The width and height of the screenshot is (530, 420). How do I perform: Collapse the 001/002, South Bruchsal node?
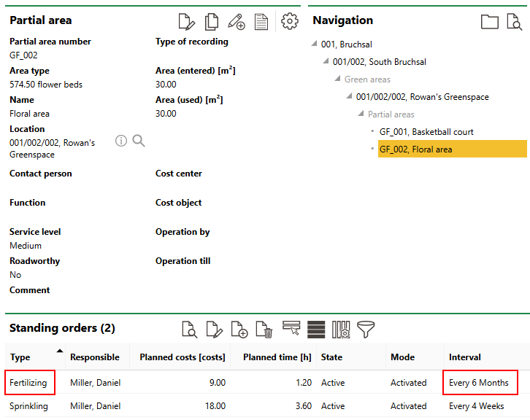[326, 62]
